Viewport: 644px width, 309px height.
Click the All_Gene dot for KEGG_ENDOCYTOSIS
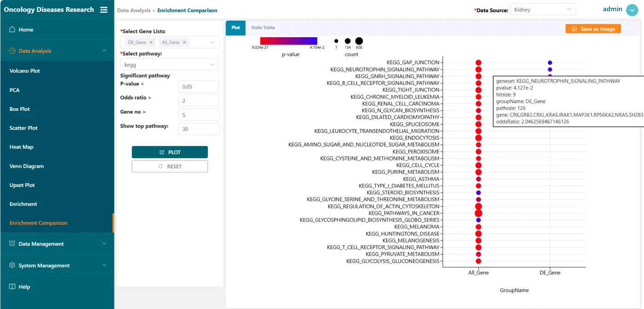[478, 138]
